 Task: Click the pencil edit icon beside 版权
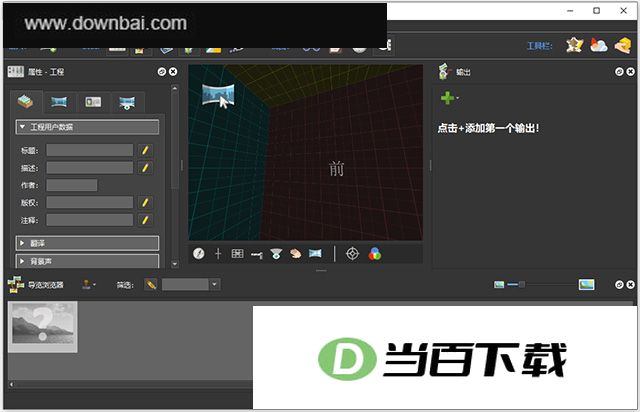145,202
